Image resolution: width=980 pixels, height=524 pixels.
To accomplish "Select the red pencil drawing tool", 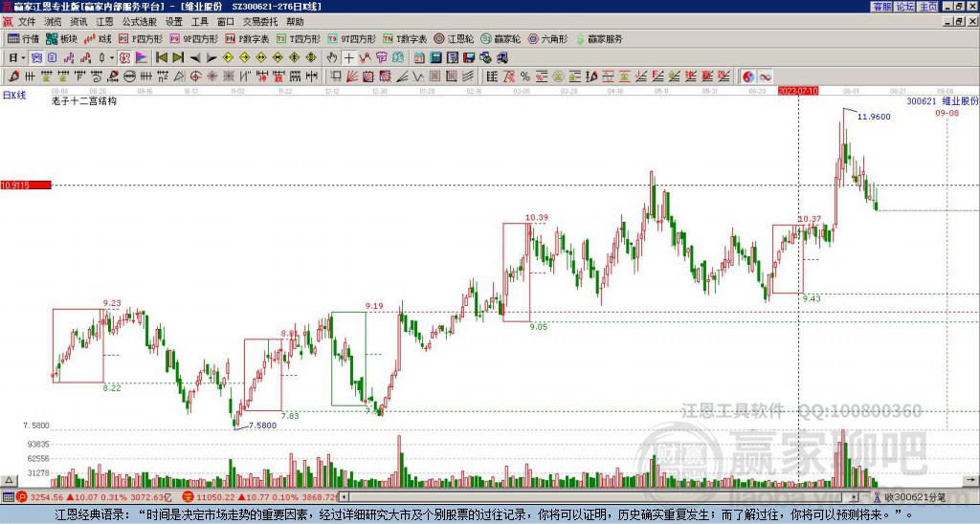I will [13, 76].
